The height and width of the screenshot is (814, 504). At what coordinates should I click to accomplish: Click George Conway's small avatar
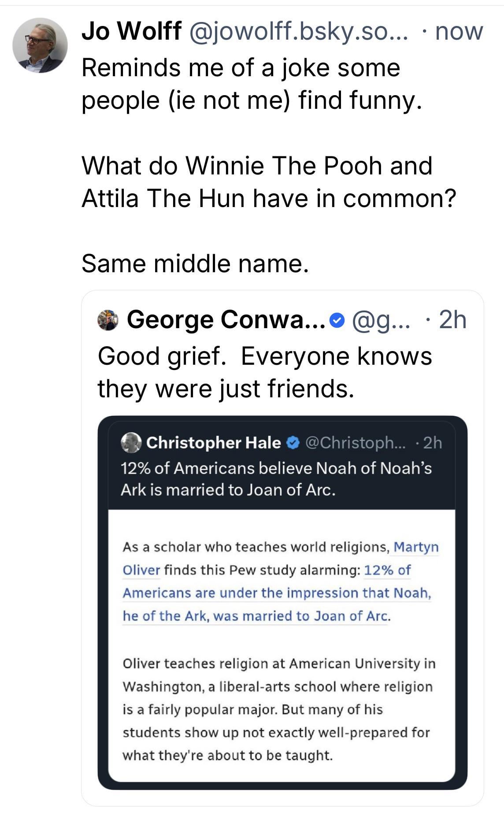point(108,320)
